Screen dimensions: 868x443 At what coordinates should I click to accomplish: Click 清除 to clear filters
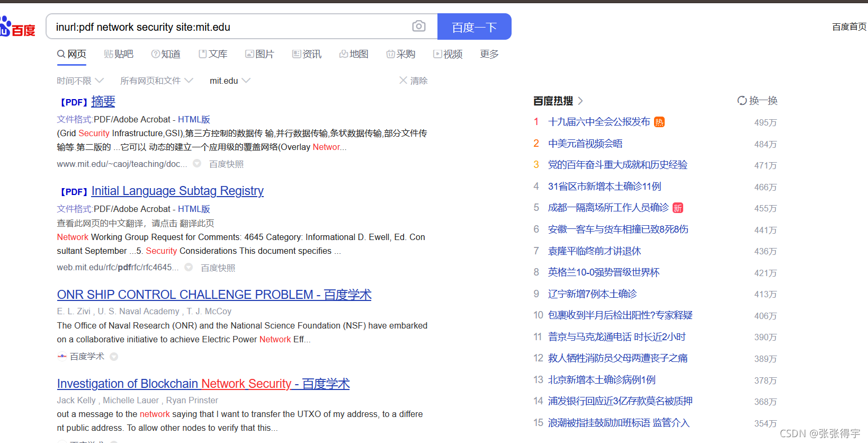[414, 81]
